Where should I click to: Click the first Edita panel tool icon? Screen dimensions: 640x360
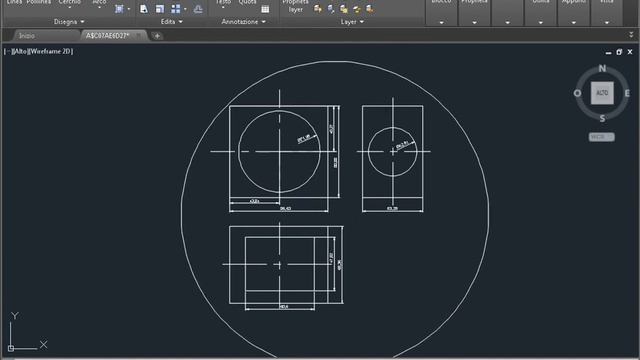coord(144,9)
